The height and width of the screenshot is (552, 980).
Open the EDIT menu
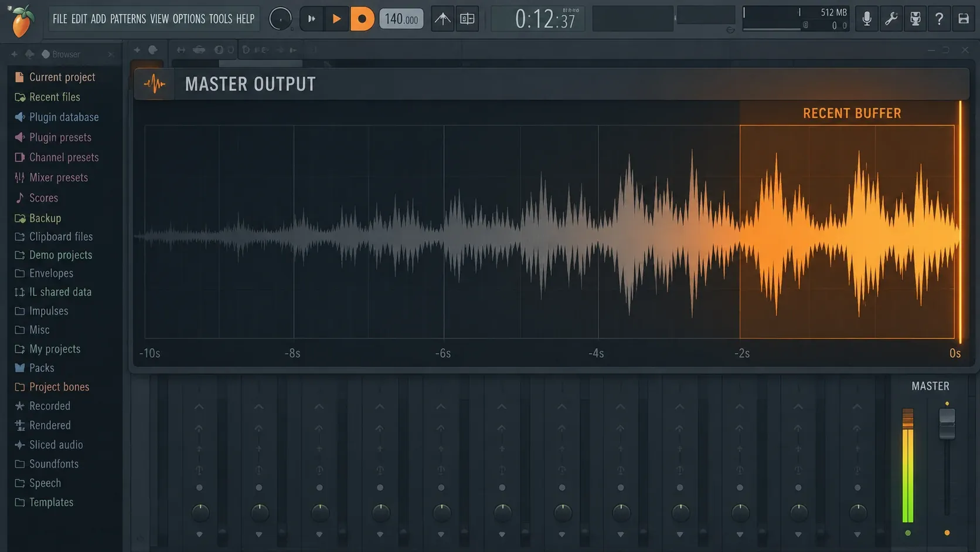(x=79, y=19)
